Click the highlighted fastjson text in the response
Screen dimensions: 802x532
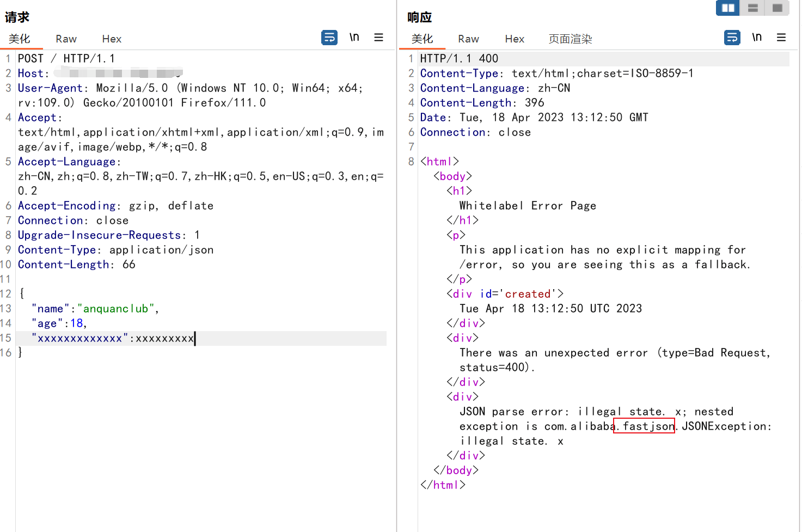(644, 426)
